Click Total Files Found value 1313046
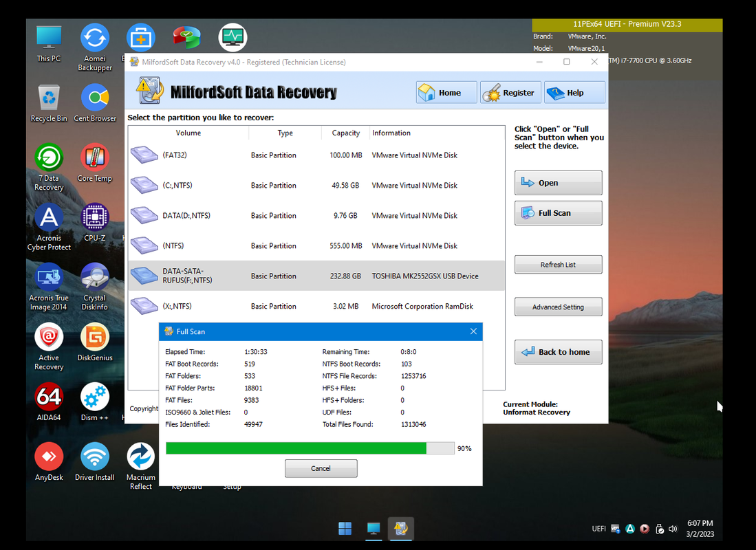 [413, 425]
